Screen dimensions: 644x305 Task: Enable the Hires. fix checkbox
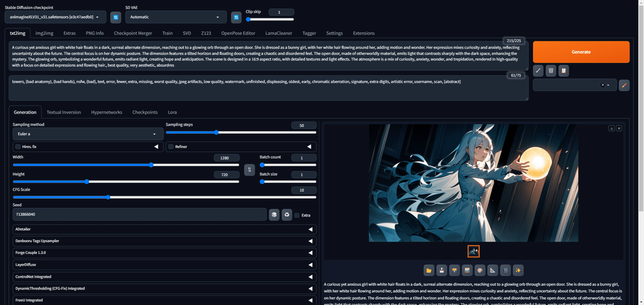click(18, 146)
